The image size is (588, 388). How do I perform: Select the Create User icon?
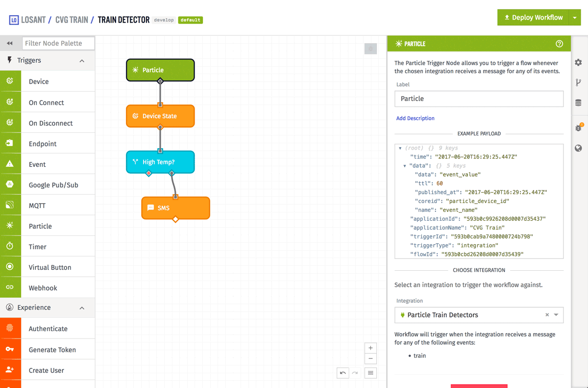point(10,370)
